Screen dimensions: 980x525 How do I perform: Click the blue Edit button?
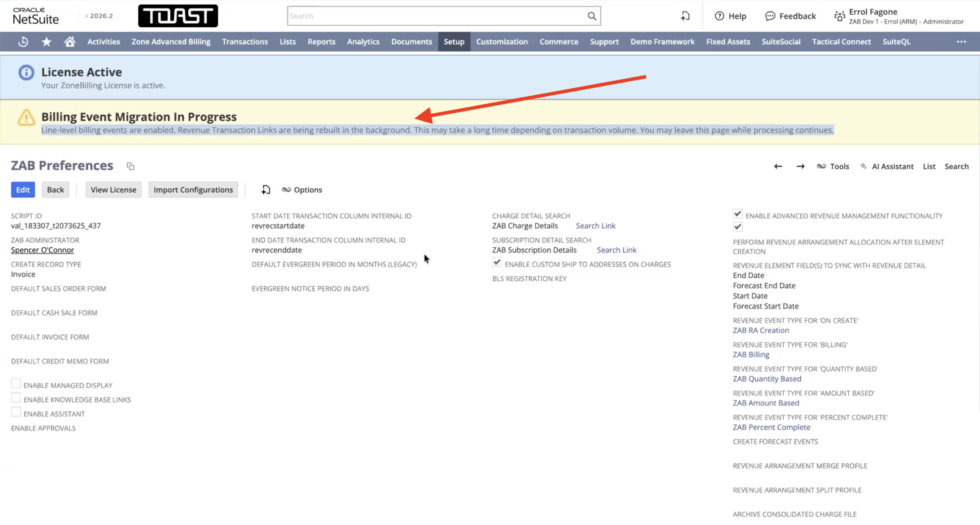pyautogui.click(x=23, y=190)
